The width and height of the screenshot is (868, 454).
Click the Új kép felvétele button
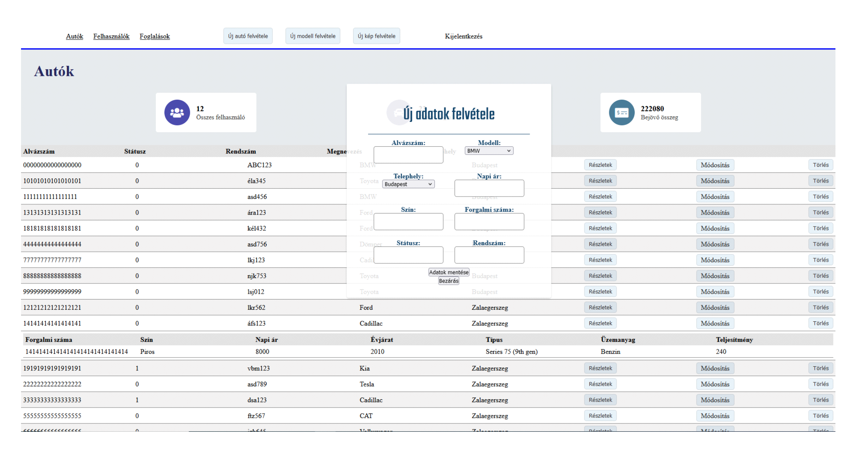pyautogui.click(x=376, y=36)
